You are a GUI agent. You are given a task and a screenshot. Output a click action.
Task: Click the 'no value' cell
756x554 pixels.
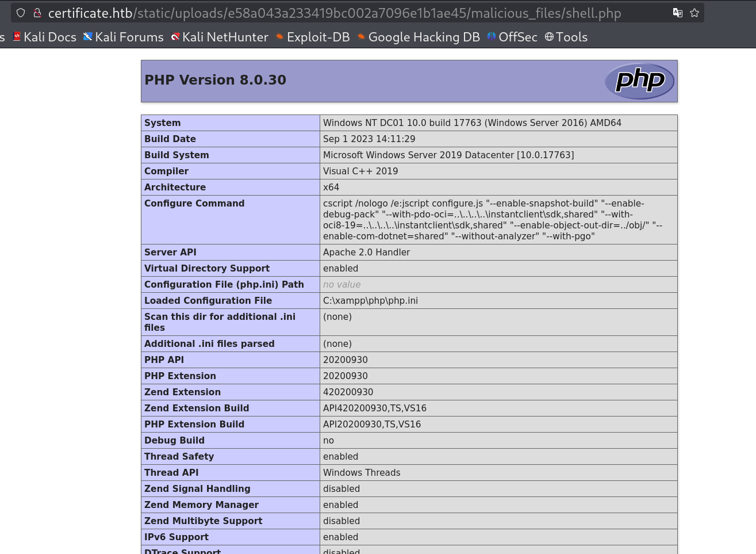[x=342, y=284]
